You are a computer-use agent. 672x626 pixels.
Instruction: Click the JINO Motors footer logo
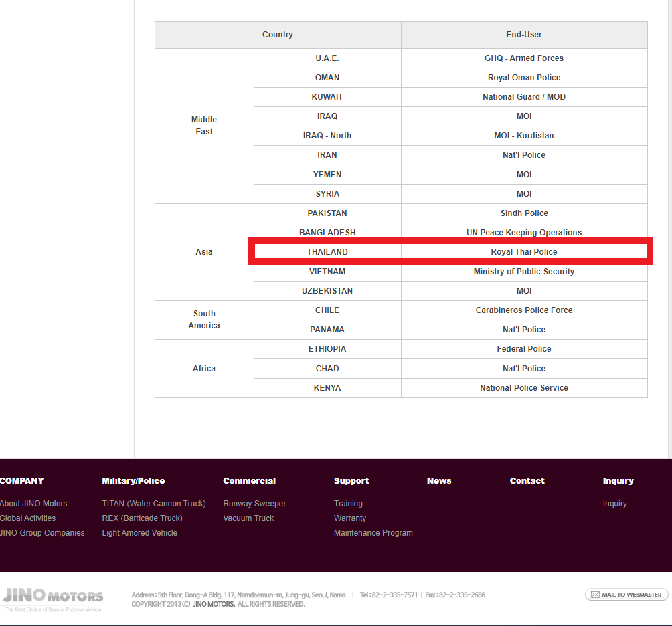coord(53,599)
